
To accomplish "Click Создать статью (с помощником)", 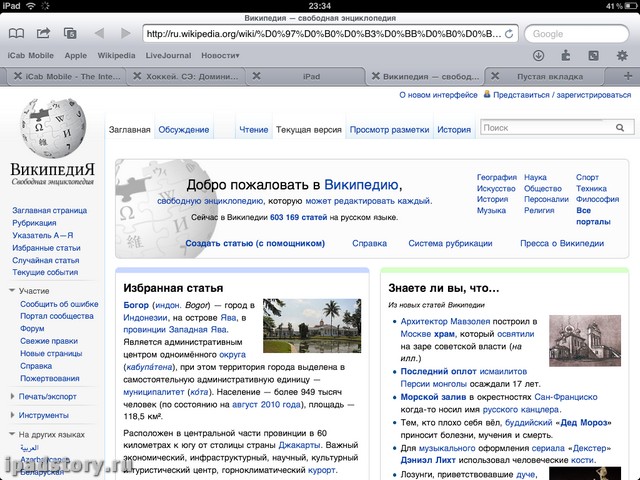I will (255, 243).
